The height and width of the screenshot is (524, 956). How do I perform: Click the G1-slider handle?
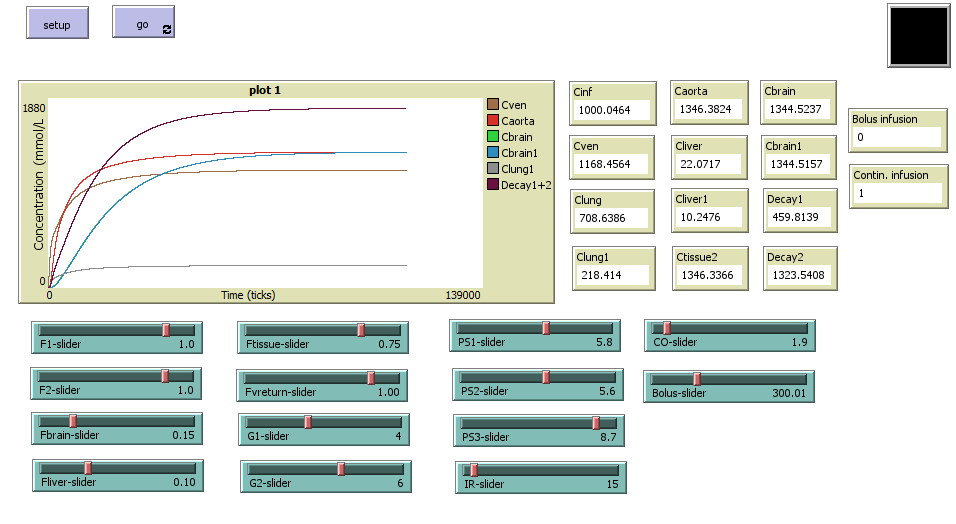pyautogui.click(x=308, y=422)
